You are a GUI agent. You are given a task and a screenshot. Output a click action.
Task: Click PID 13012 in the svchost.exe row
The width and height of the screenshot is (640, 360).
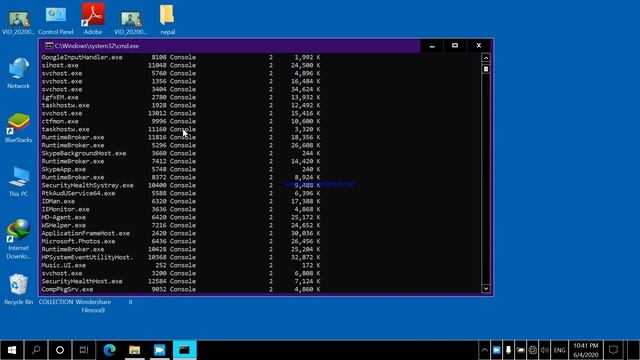click(x=157, y=113)
